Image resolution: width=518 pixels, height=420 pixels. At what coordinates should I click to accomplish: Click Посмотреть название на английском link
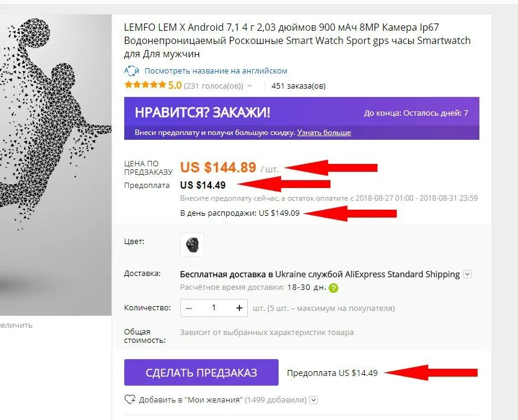(x=216, y=71)
